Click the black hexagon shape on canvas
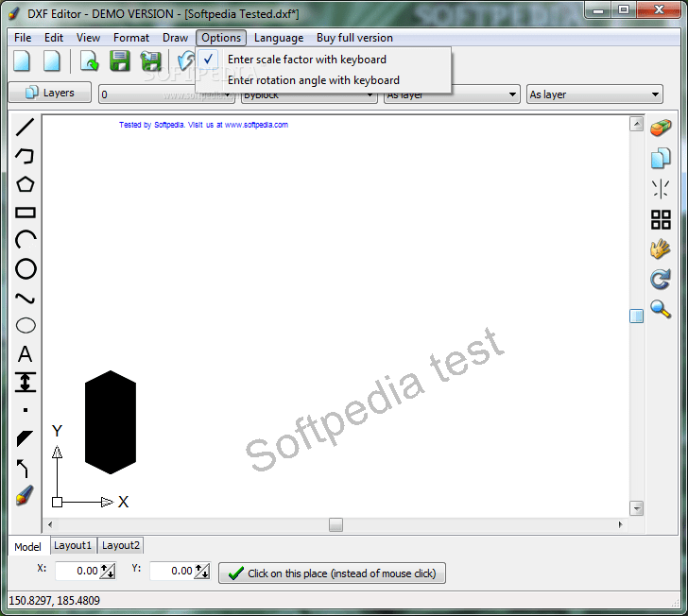This screenshot has height=616, width=688. pos(111,422)
